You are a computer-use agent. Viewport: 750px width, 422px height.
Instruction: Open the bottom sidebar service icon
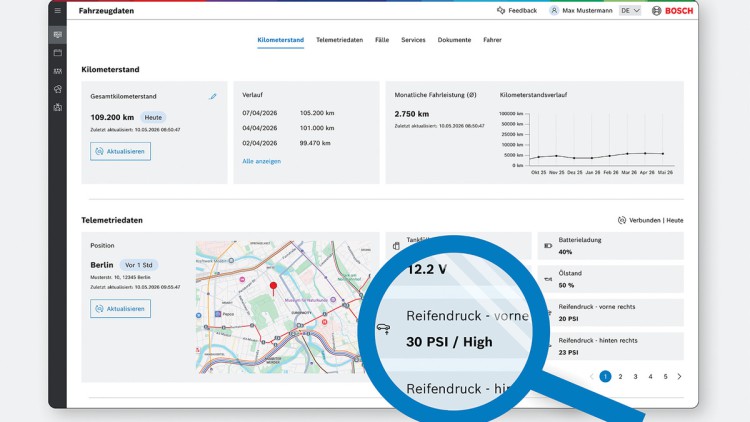tap(58, 107)
